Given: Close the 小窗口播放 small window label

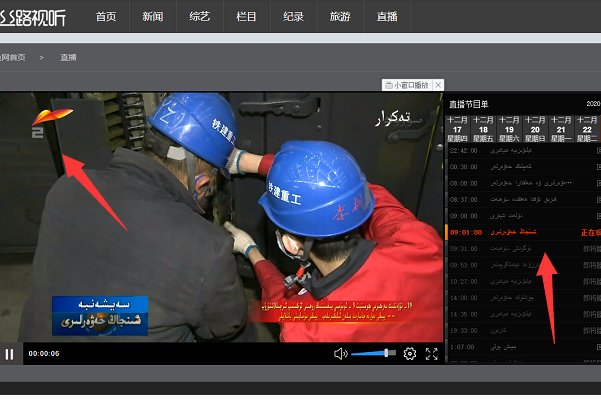Looking at the screenshot, I should coord(438,85).
